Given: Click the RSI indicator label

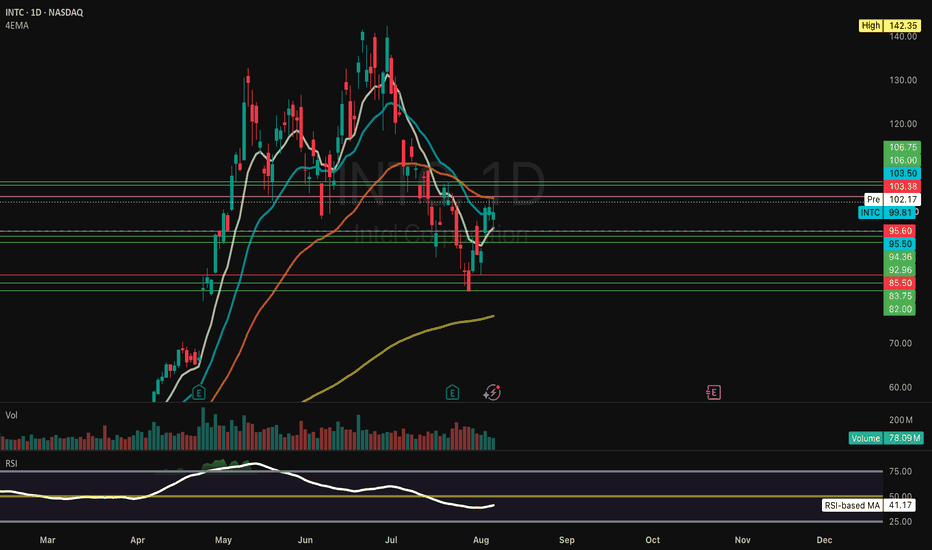Looking at the screenshot, I should pyautogui.click(x=11, y=463).
